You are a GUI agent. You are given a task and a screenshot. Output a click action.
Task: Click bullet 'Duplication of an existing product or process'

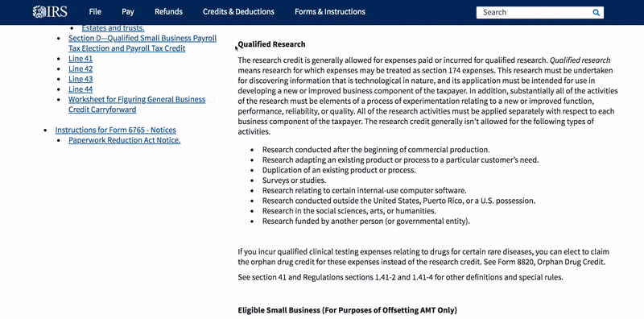click(x=339, y=170)
